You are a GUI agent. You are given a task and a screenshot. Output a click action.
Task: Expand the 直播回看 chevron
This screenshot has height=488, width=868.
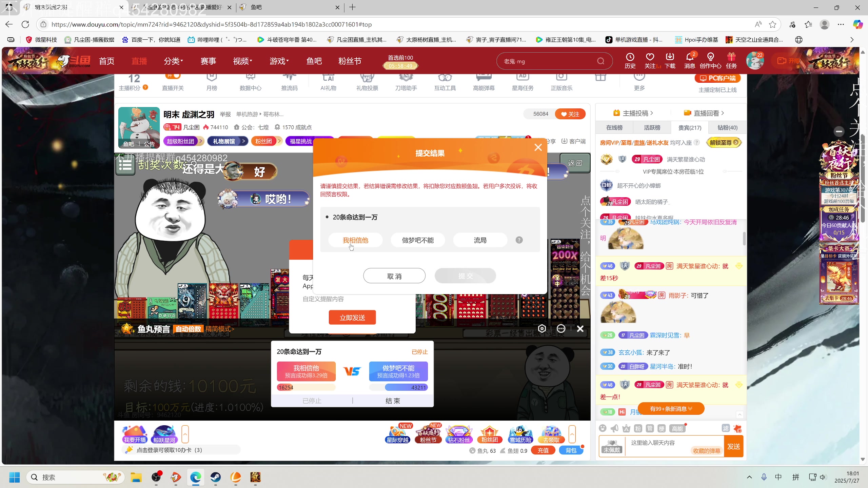click(723, 113)
